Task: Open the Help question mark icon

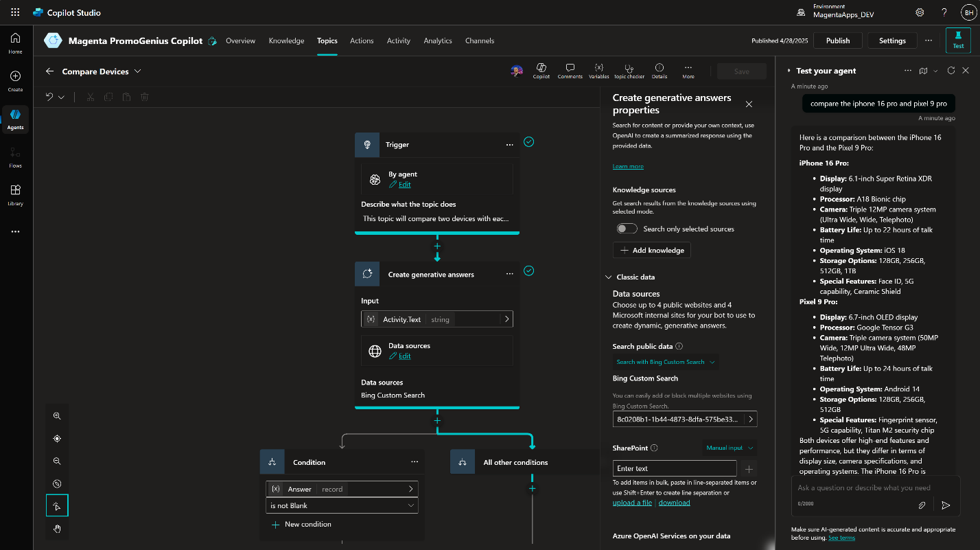Action: tap(944, 12)
